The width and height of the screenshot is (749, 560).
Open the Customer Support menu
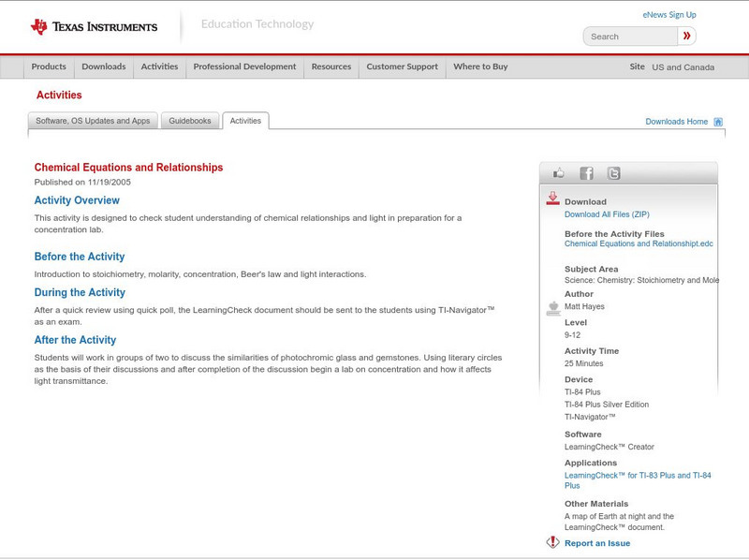[403, 66]
